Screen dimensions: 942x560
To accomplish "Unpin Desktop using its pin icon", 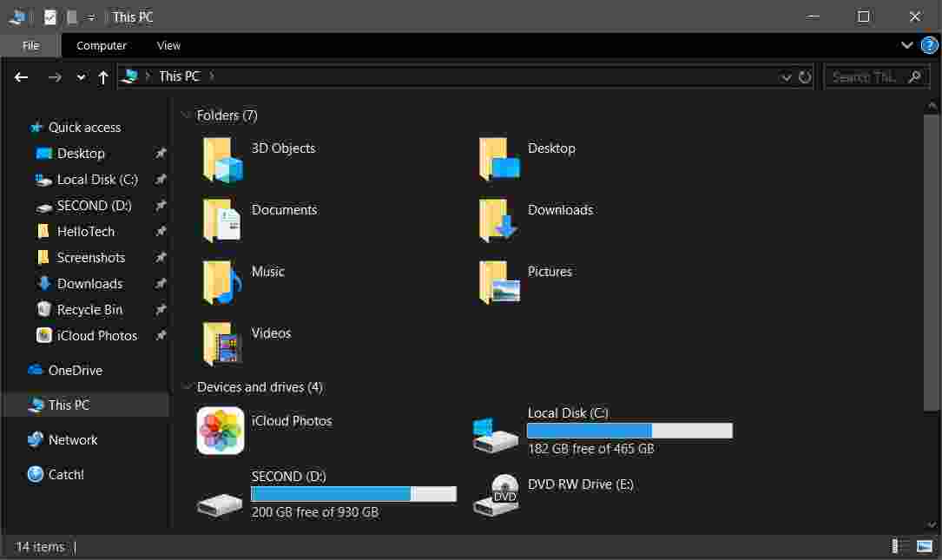I will 160,153.
